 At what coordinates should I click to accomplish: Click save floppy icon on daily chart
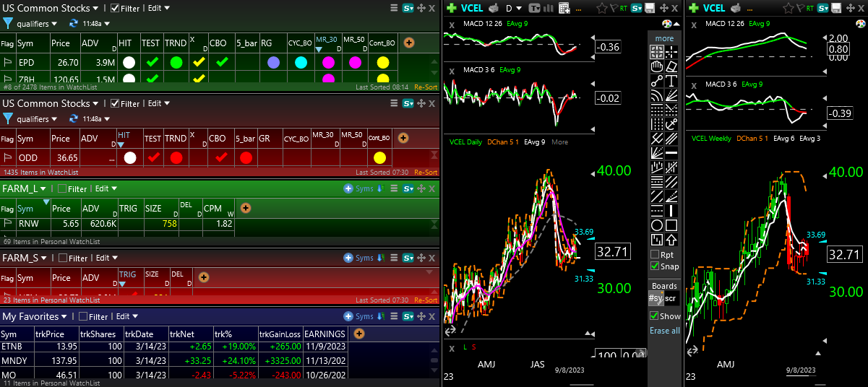[x=650, y=9]
